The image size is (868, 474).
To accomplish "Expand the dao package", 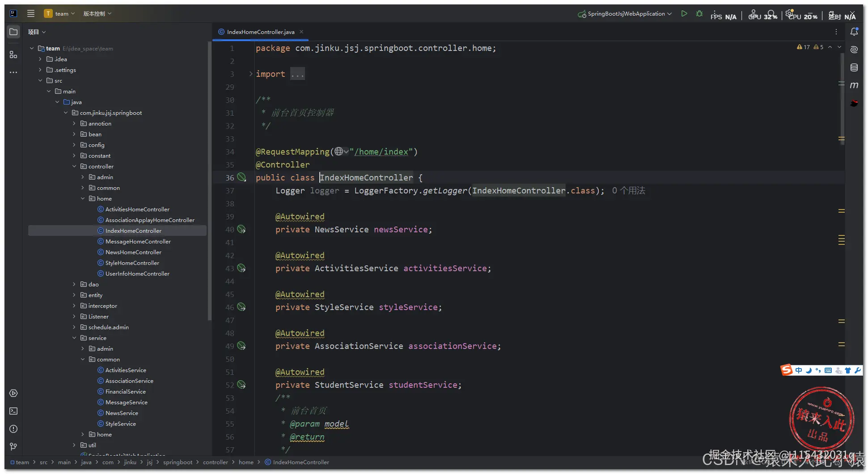I will tap(74, 284).
